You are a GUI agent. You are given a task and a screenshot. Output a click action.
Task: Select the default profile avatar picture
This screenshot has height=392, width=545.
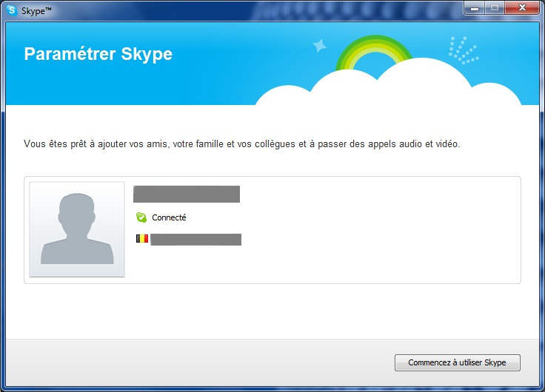(x=77, y=229)
